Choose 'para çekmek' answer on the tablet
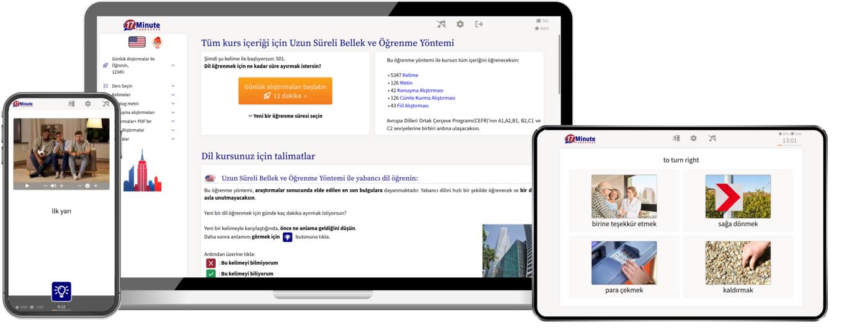The height and width of the screenshot is (330, 868). click(x=624, y=267)
